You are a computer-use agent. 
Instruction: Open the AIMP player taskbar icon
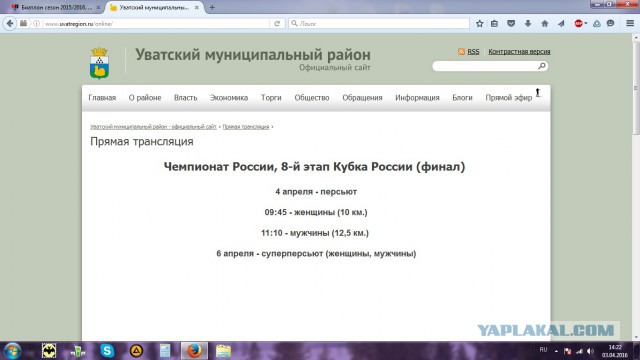click(x=136, y=351)
